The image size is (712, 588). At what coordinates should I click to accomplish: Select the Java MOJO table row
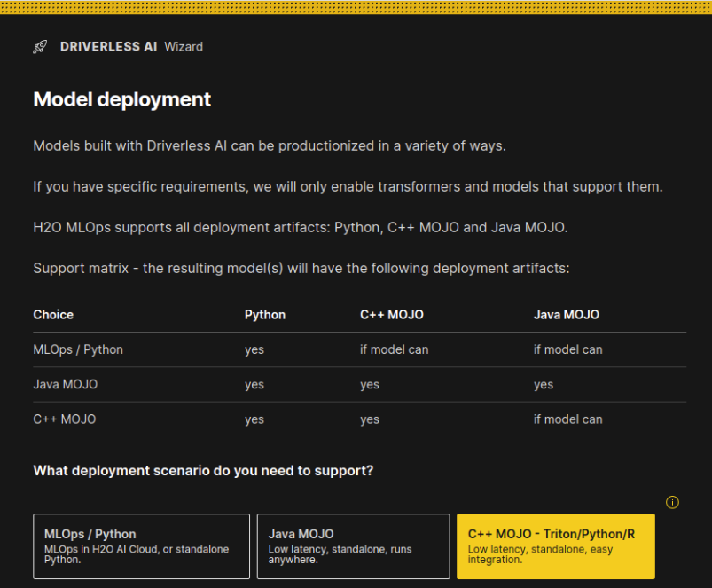pyautogui.click(x=67, y=384)
